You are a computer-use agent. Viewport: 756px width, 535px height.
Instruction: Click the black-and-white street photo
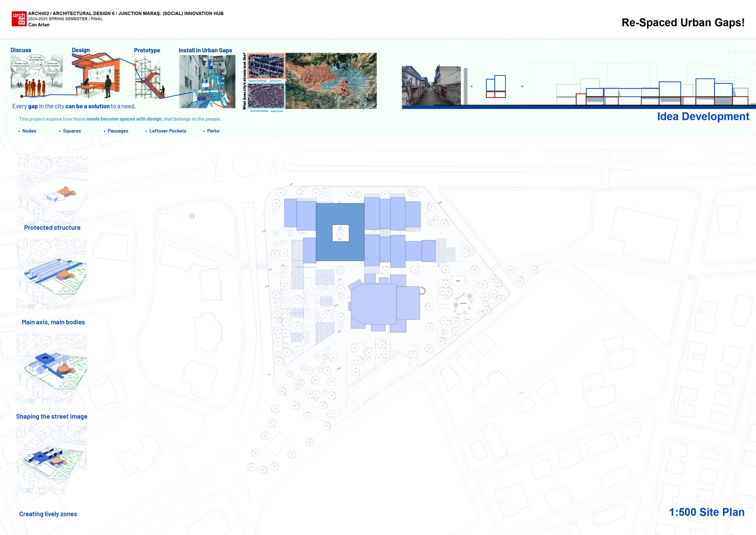[431, 85]
